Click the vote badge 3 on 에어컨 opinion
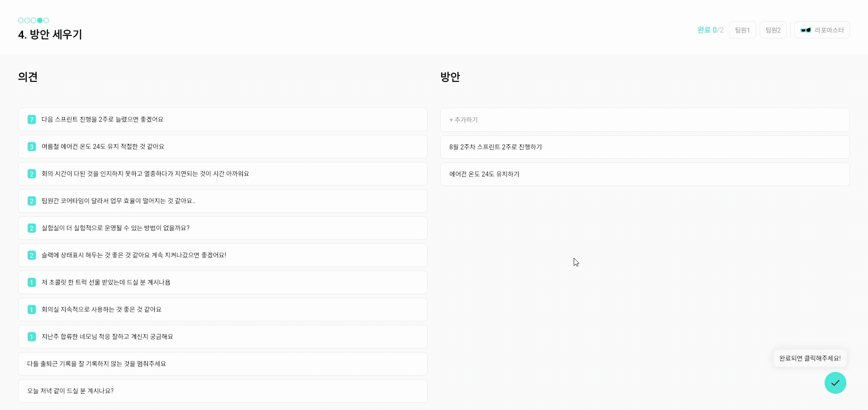 (x=32, y=147)
